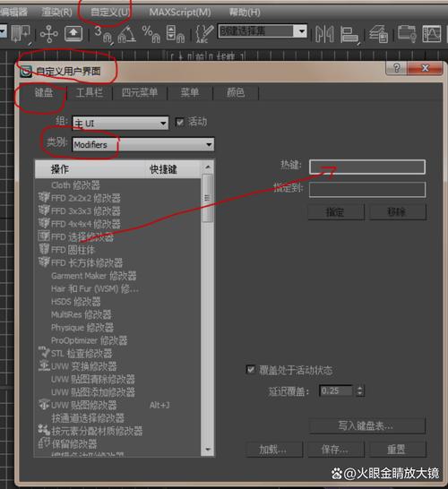Click the 重置 button

(397, 450)
